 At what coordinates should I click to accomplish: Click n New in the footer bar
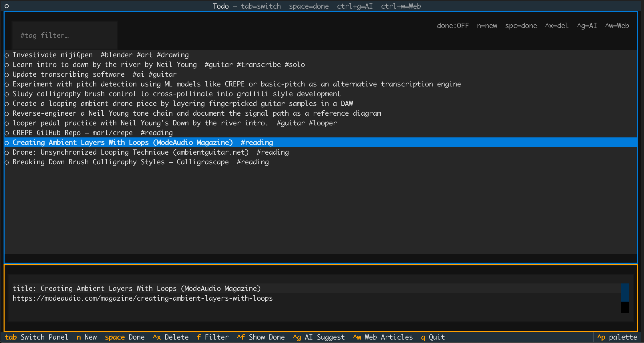click(x=87, y=337)
